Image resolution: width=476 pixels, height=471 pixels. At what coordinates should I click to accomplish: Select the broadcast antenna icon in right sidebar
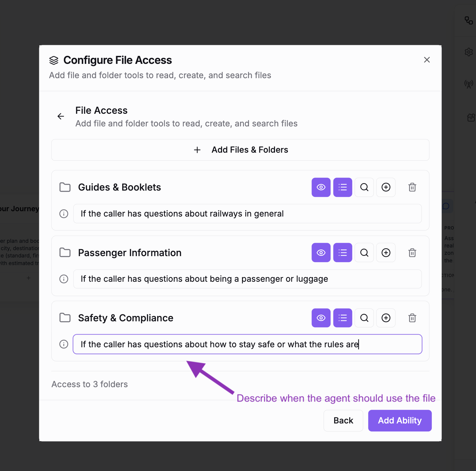[x=469, y=84]
